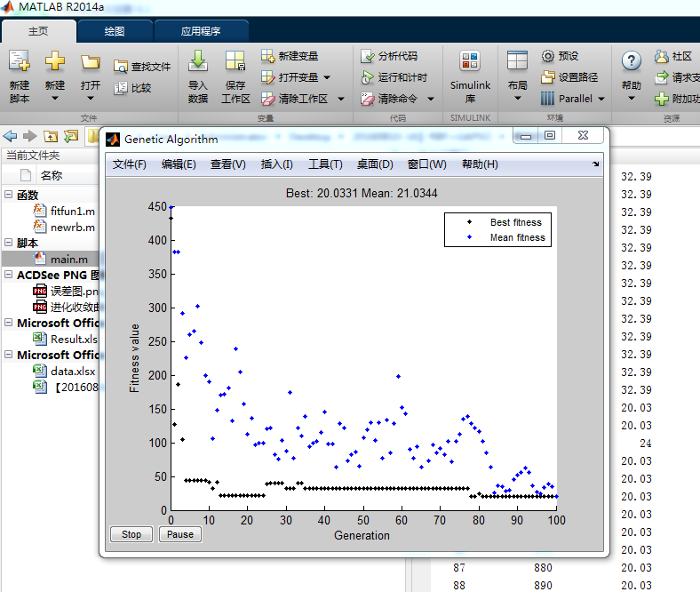The width and height of the screenshot is (700, 592).
Task: Select Result.xls in file browser
Action: [74, 340]
